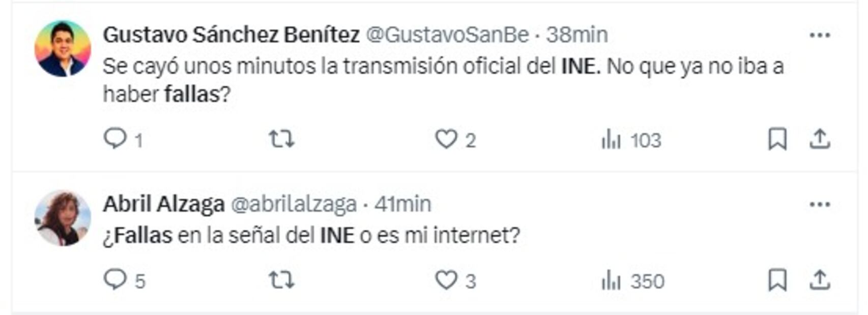View analytics for Abril's tweet showing 350
868x315 pixels.
point(611,280)
